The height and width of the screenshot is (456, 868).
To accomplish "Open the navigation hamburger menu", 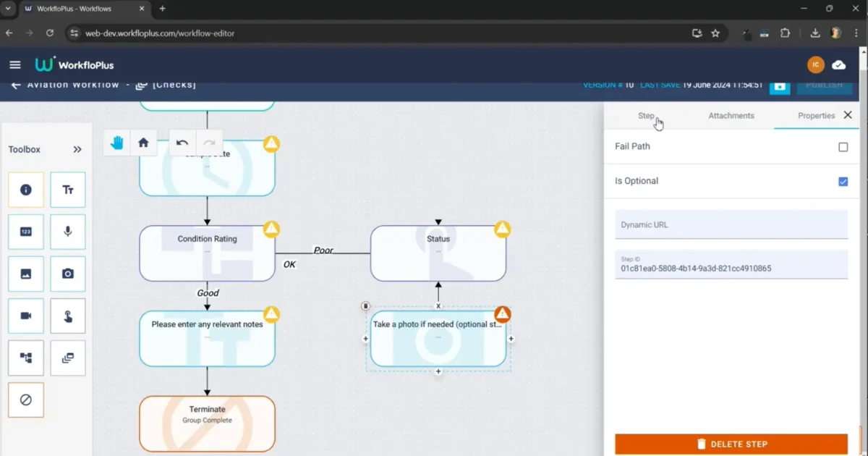I will [x=14, y=64].
